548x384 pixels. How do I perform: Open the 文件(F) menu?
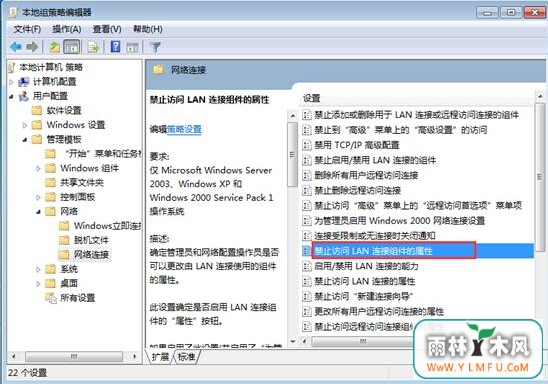27,29
